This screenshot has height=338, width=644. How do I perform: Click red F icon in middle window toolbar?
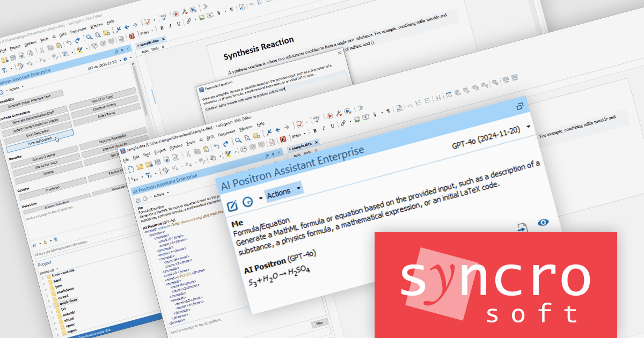click(x=282, y=139)
